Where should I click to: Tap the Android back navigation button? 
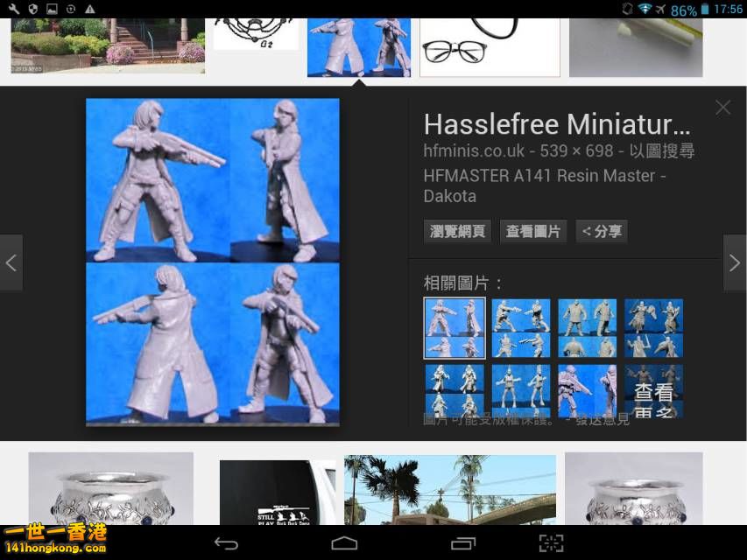[x=226, y=543]
